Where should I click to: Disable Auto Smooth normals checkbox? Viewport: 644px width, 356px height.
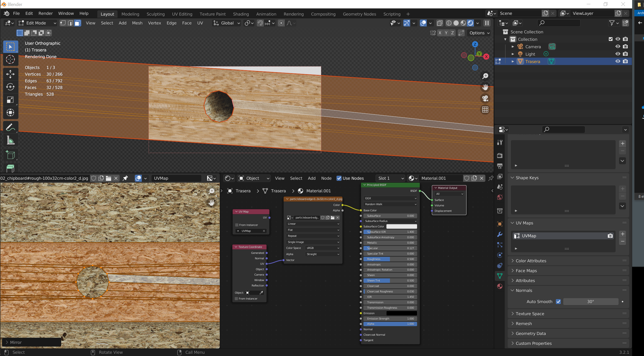[558, 302]
